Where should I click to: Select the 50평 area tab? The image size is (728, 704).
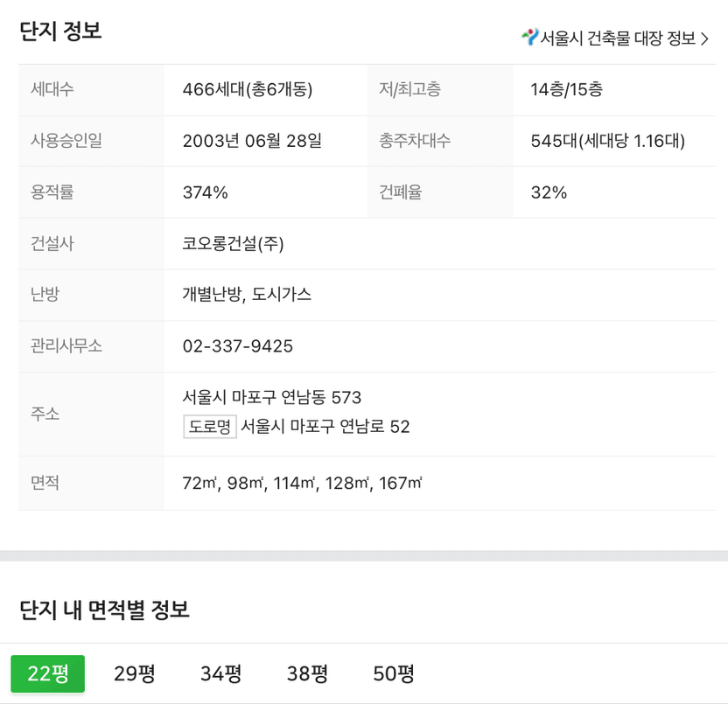[393, 673]
